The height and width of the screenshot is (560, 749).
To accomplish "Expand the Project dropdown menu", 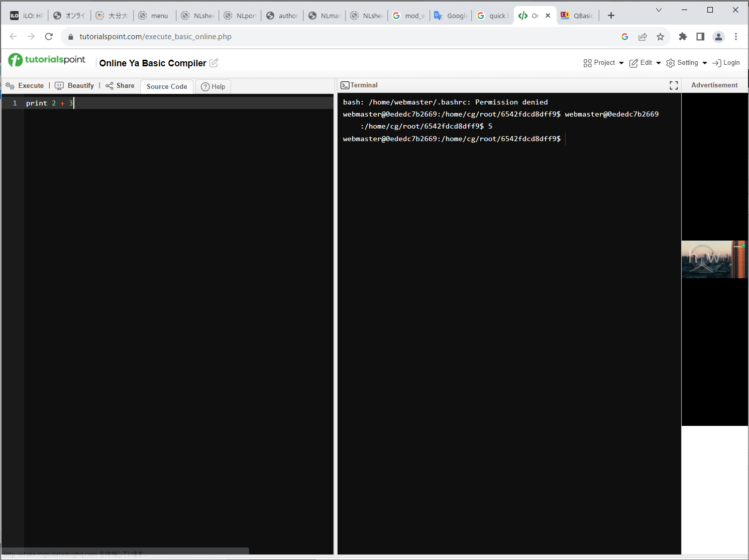I will tap(603, 63).
